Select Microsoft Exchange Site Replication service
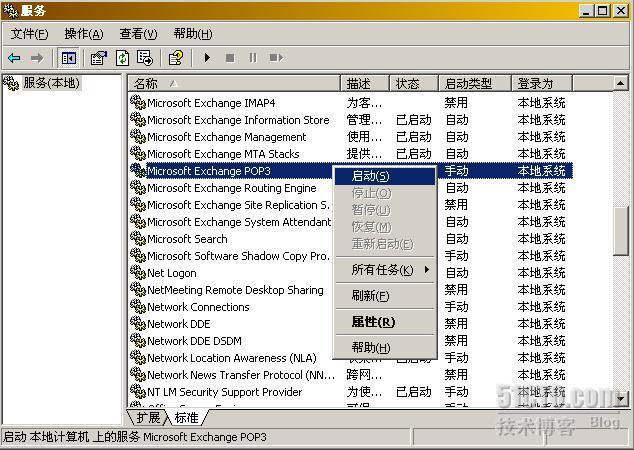 (239, 205)
